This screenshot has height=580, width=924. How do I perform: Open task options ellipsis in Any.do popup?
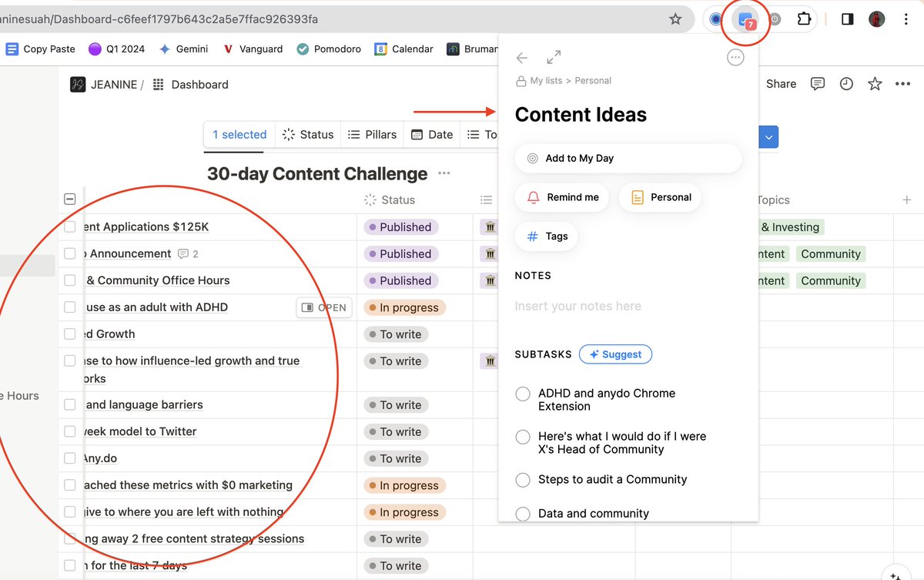tap(735, 58)
